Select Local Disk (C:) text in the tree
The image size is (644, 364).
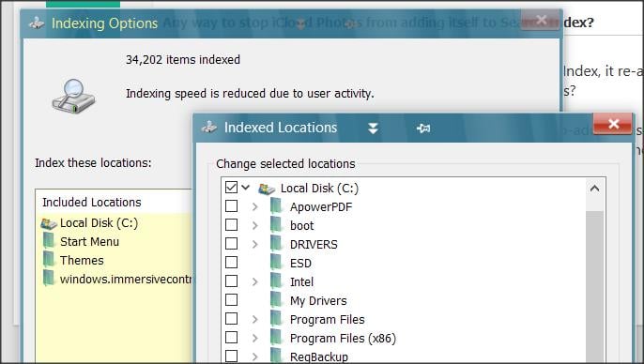tap(319, 189)
